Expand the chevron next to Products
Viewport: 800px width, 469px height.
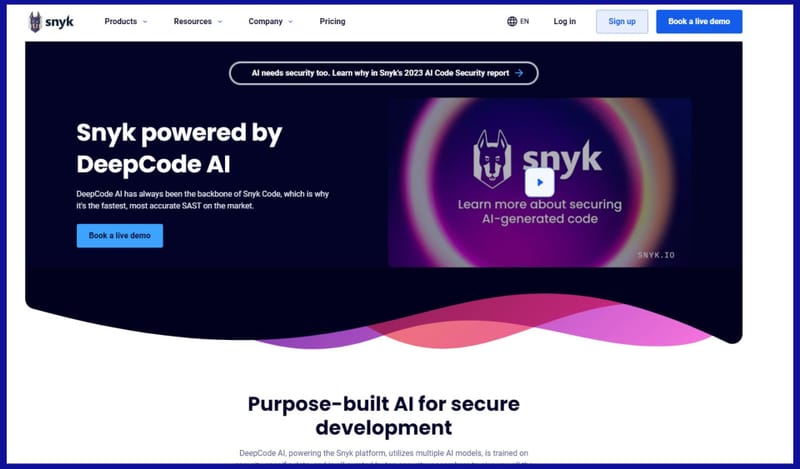pyautogui.click(x=145, y=21)
